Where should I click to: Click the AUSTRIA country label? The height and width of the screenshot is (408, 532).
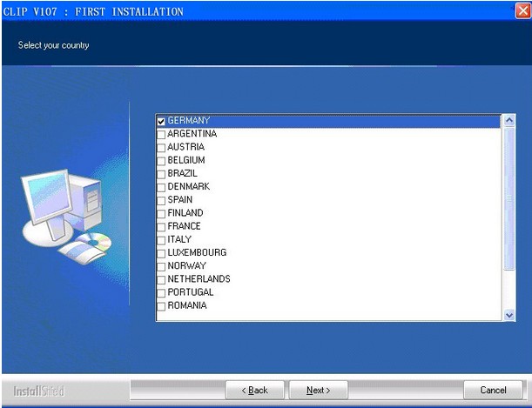(186, 147)
